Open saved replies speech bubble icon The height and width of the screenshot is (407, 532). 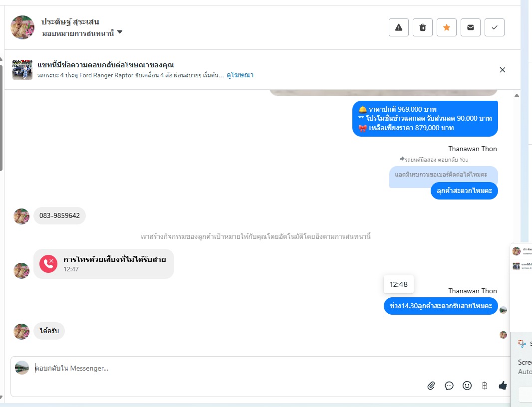tap(449, 386)
